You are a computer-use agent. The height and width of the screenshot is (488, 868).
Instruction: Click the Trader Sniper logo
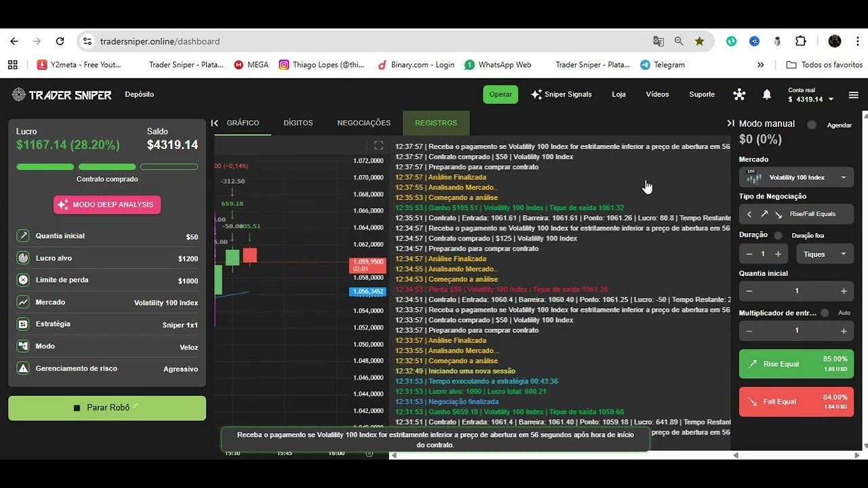pos(62,95)
